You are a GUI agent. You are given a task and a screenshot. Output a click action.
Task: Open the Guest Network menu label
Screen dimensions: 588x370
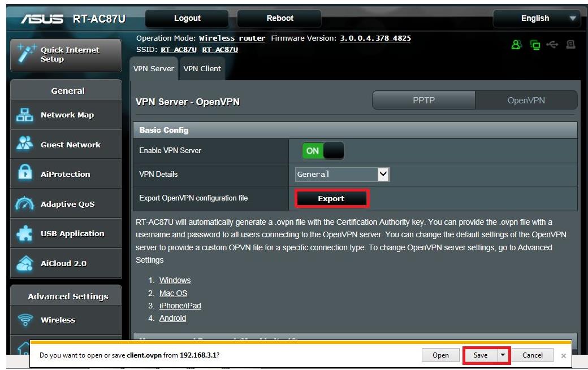point(71,145)
